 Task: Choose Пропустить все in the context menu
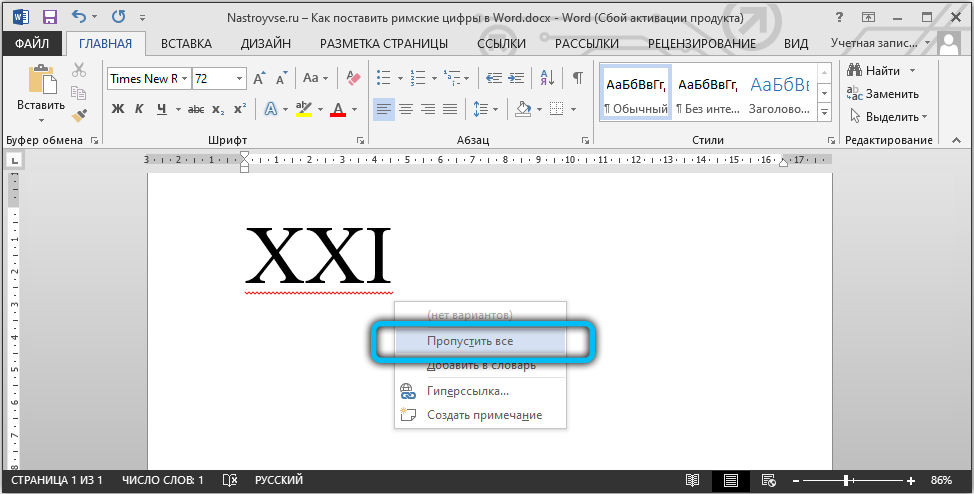pyautogui.click(x=470, y=341)
